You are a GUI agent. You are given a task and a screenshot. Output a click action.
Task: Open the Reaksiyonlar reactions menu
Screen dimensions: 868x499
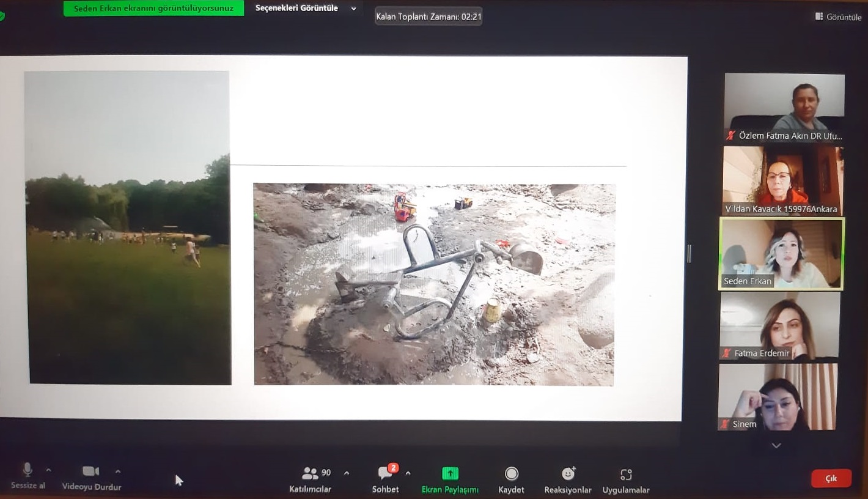[x=568, y=480]
